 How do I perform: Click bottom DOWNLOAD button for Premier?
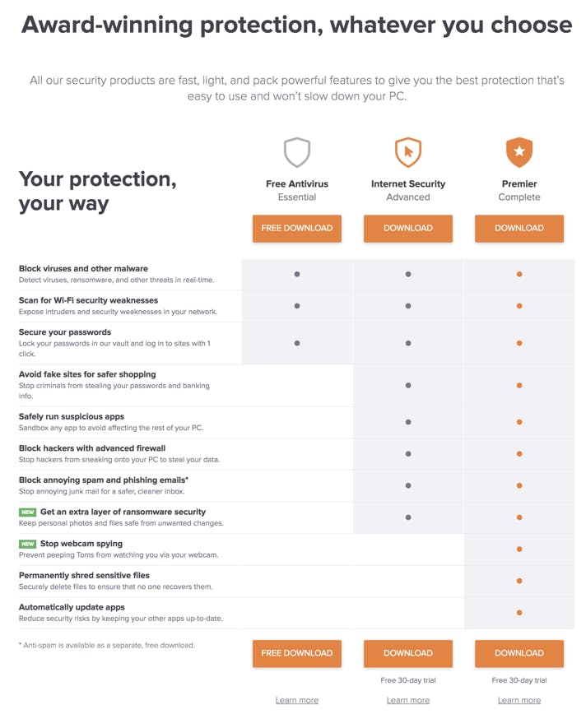[519, 653]
